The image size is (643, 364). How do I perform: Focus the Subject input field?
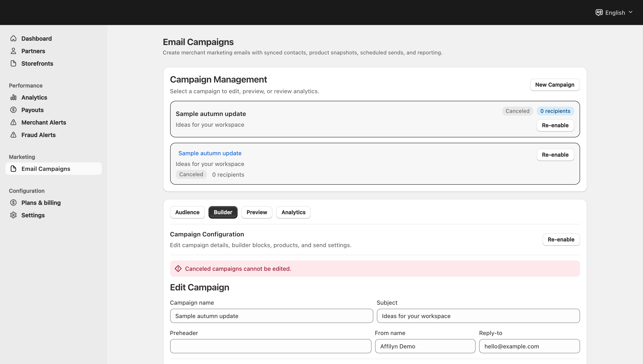click(x=478, y=316)
